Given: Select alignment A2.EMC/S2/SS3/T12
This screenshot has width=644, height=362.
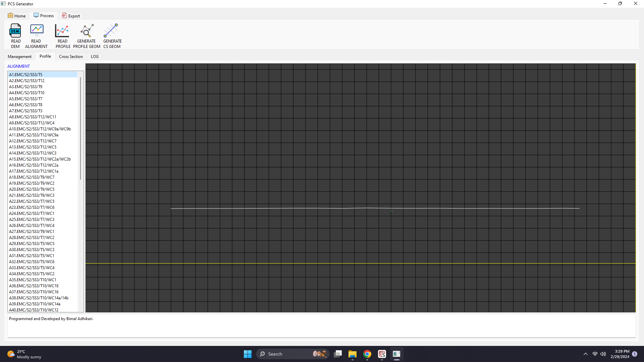Looking at the screenshot, I should point(27,81).
